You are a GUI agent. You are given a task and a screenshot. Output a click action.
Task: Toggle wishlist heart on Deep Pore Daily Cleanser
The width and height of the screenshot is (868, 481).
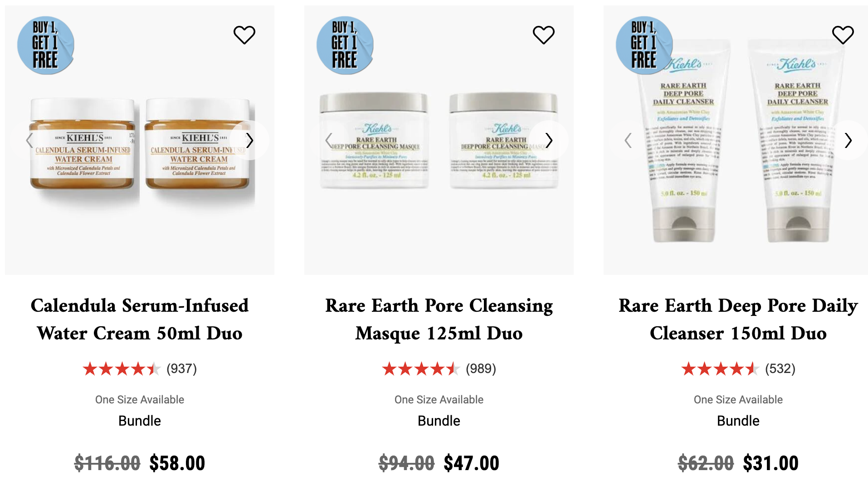(x=843, y=35)
